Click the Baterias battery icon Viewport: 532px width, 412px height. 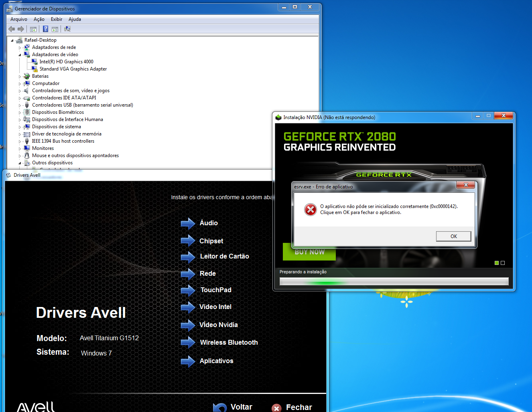click(x=27, y=76)
